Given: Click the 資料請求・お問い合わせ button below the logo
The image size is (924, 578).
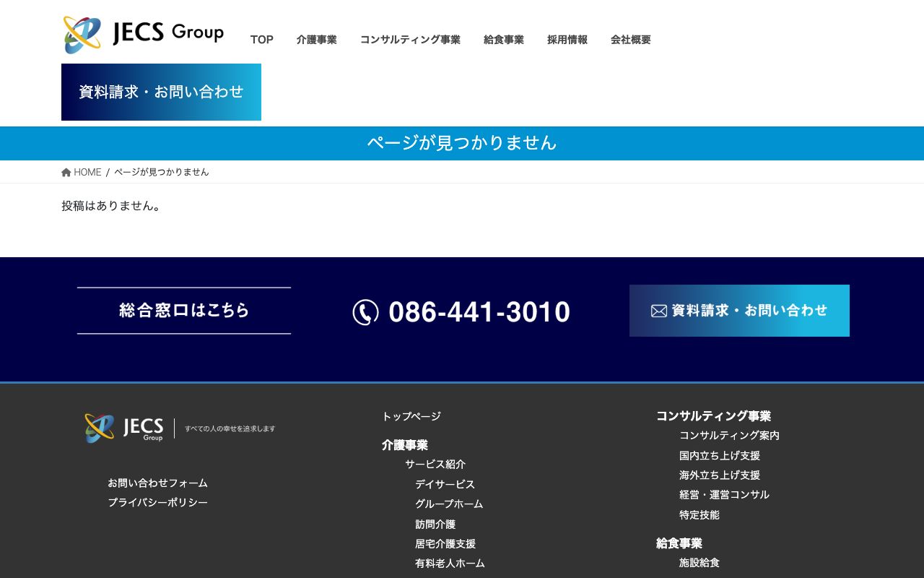Looking at the screenshot, I should pos(161,92).
